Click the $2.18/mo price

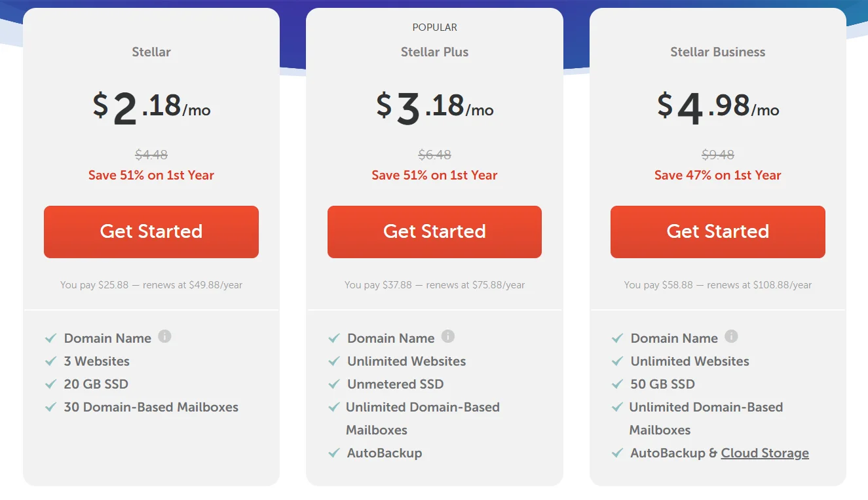click(151, 107)
